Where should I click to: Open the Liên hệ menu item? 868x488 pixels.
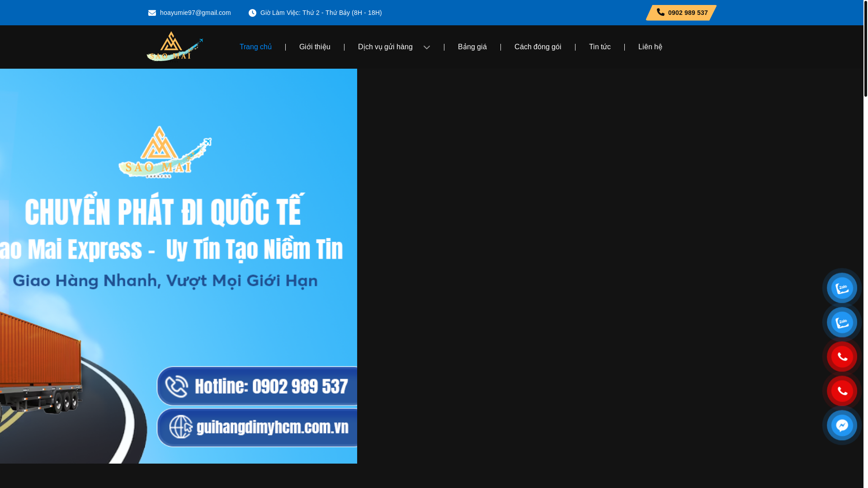(650, 47)
